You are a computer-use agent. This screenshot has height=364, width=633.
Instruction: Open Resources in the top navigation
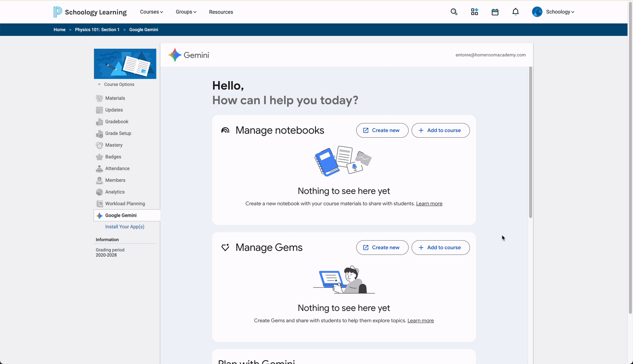(x=221, y=12)
